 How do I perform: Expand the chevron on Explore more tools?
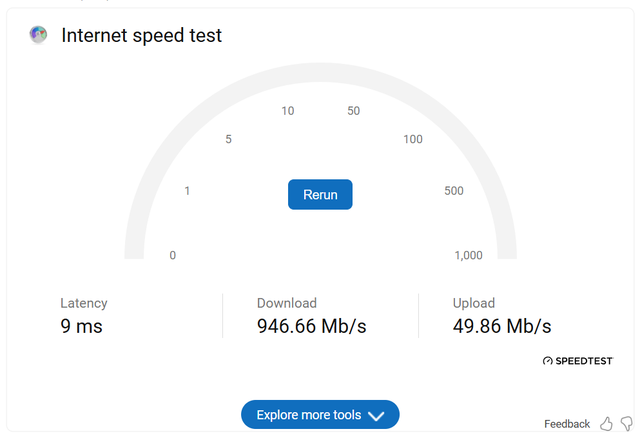pyautogui.click(x=377, y=416)
